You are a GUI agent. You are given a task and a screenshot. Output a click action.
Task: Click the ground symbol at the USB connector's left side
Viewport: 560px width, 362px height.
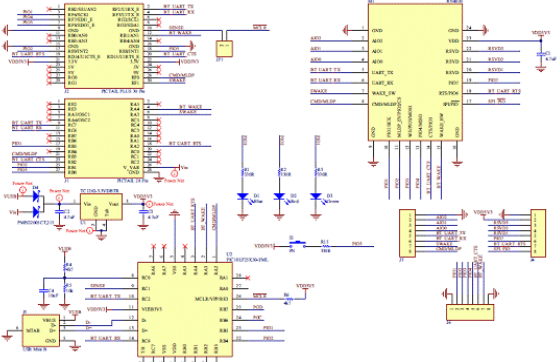click(7, 337)
